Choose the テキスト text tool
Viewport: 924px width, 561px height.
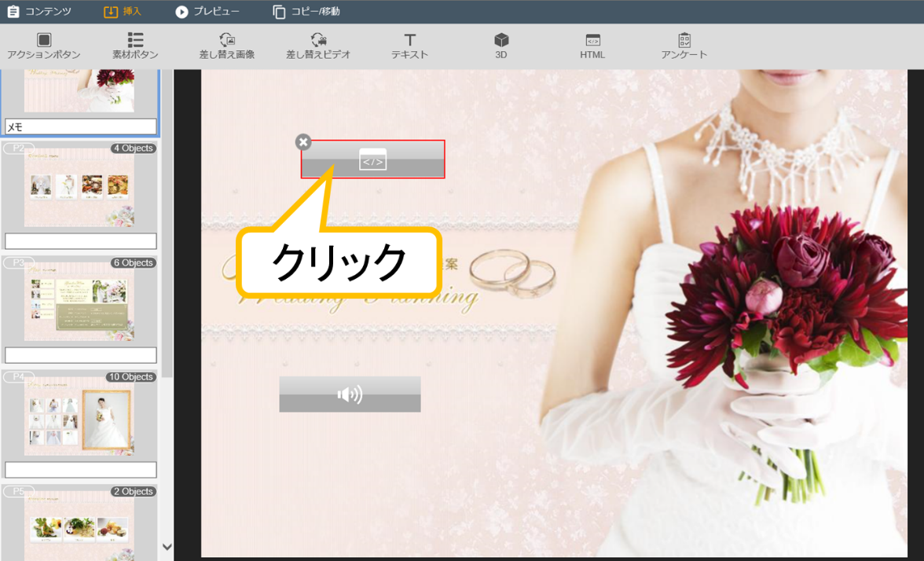409,46
